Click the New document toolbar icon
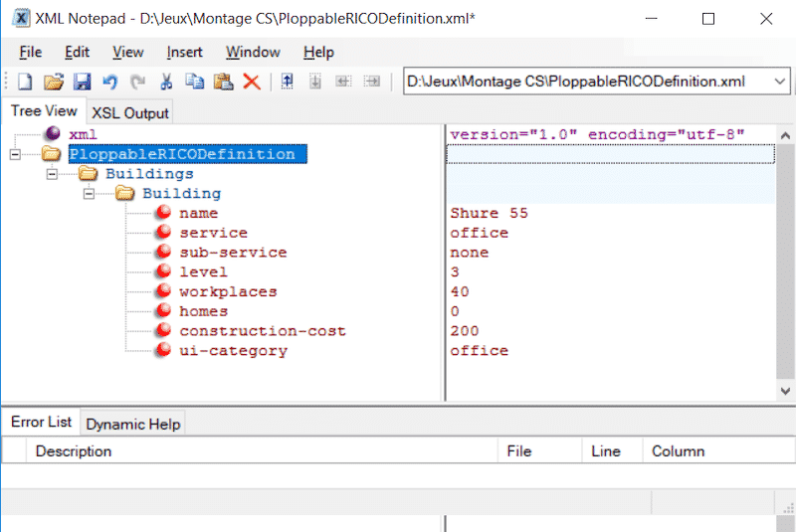This screenshot has width=796, height=532. [25, 82]
